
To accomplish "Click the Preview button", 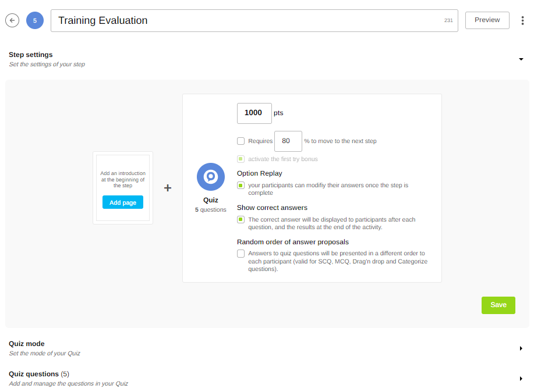I will [487, 20].
